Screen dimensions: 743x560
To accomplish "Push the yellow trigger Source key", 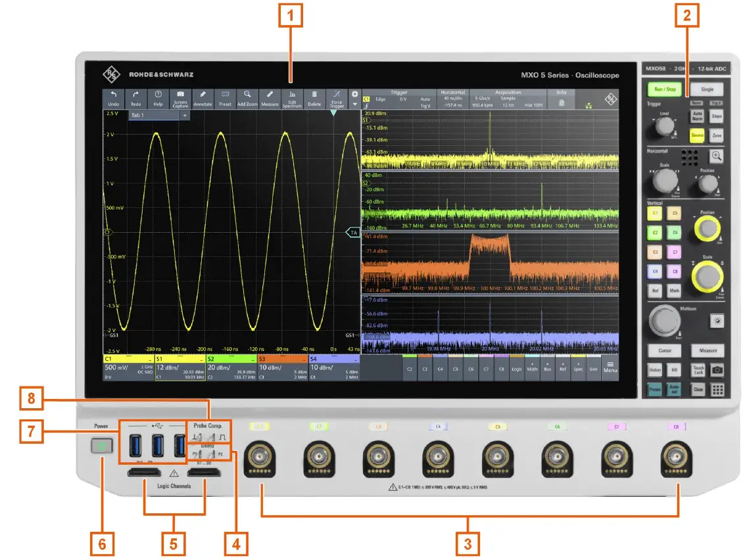I will coord(697,135).
